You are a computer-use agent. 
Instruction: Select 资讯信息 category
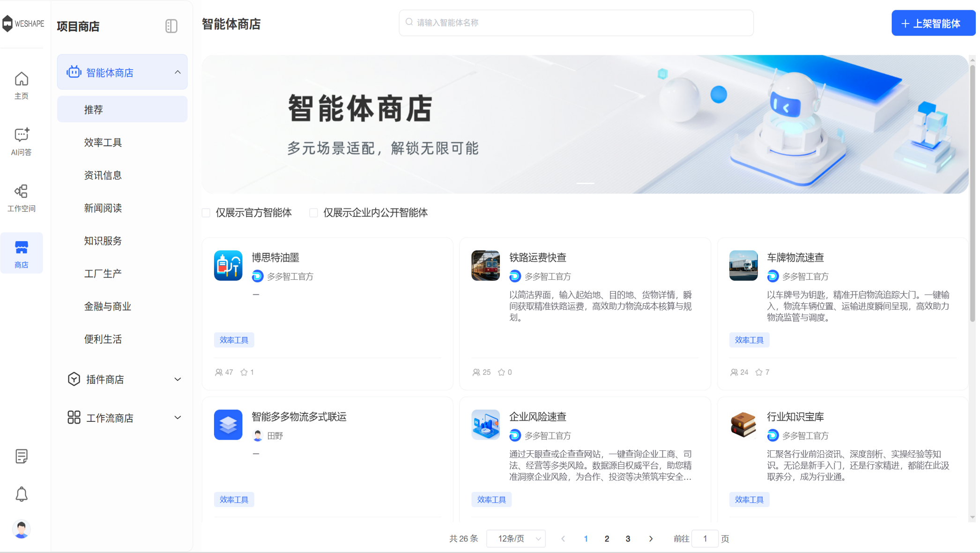tap(122, 175)
